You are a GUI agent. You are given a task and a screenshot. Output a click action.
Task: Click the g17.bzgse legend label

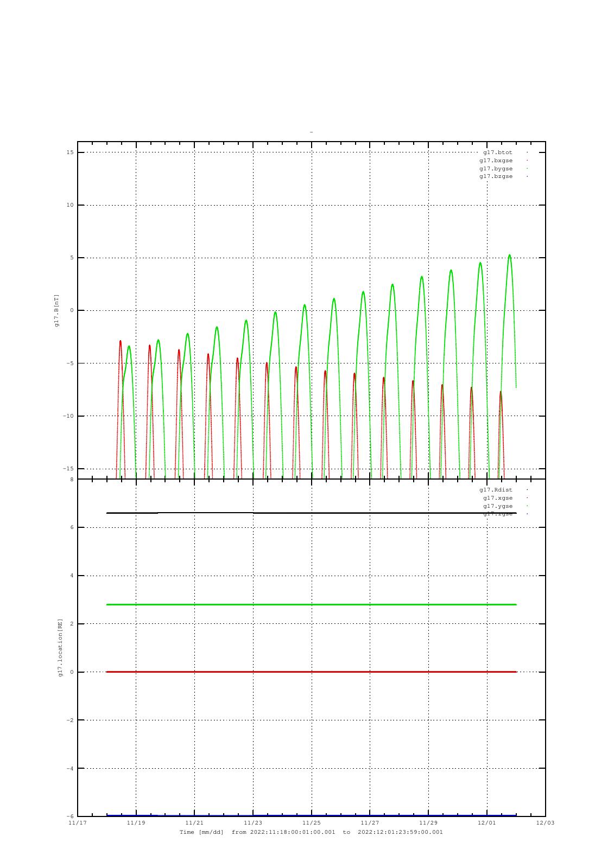[x=496, y=176]
